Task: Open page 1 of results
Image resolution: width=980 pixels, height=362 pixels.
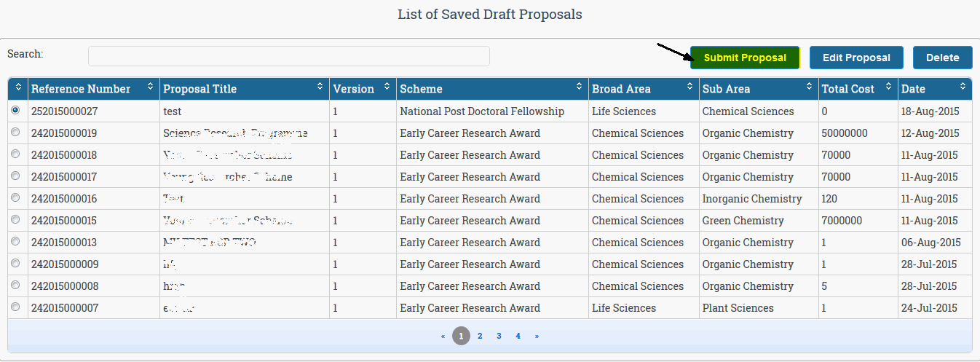Action: 461,336
